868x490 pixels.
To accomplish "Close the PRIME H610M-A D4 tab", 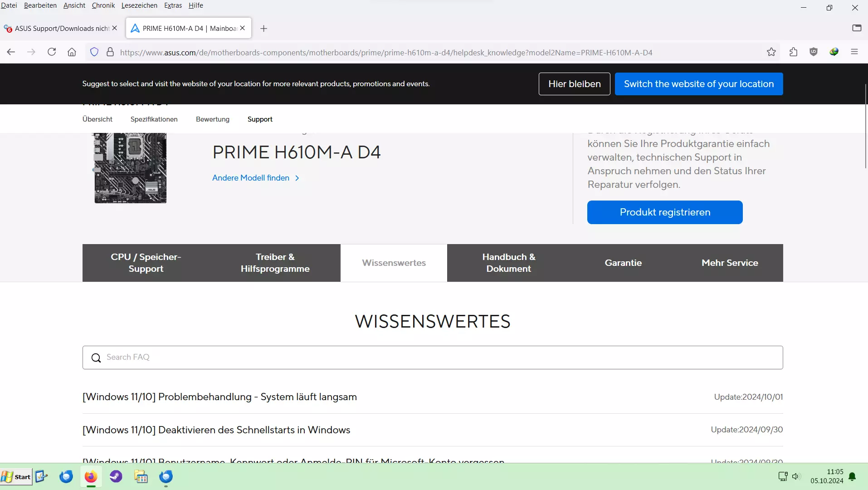I will (x=243, y=28).
